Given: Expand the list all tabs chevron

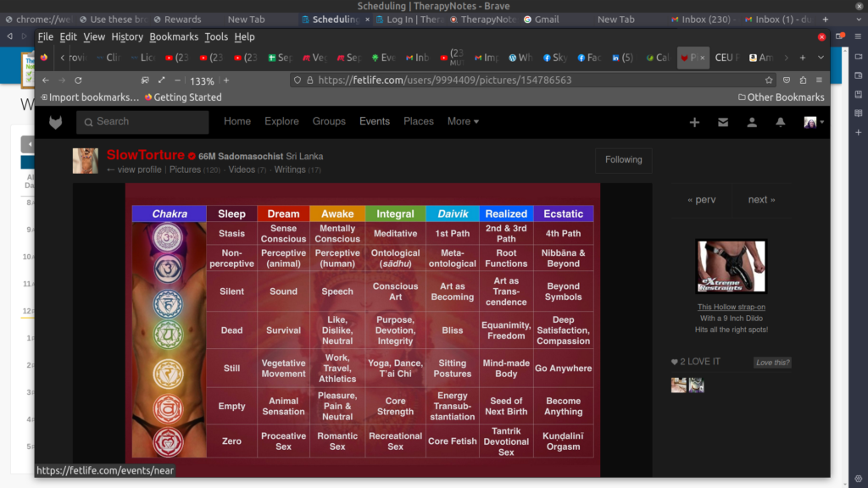Looking at the screenshot, I should (820, 58).
